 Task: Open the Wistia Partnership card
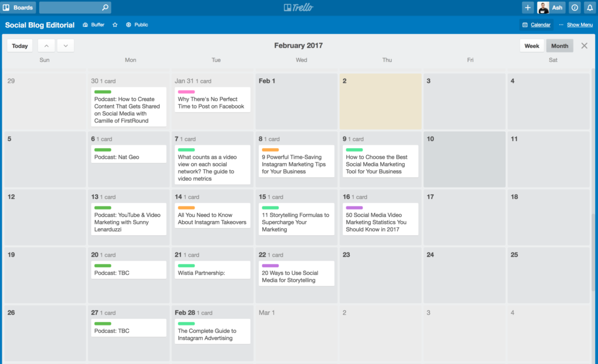(212, 270)
